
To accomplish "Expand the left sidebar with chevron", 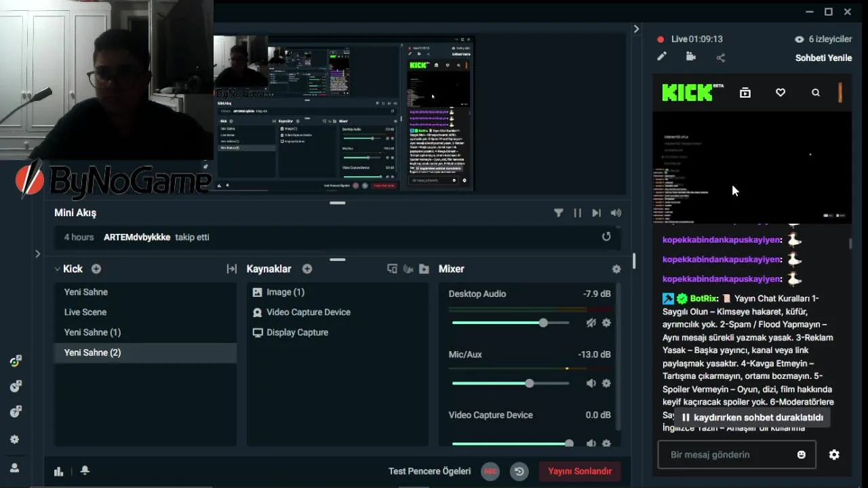I will tap(37, 253).
